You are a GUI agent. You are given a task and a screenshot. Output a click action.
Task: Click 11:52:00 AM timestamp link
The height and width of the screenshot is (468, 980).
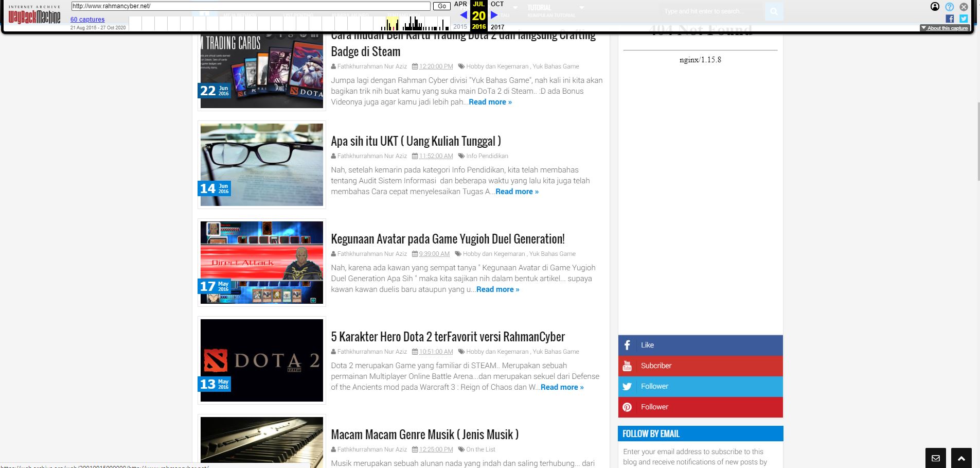pyautogui.click(x=436, y=156)
